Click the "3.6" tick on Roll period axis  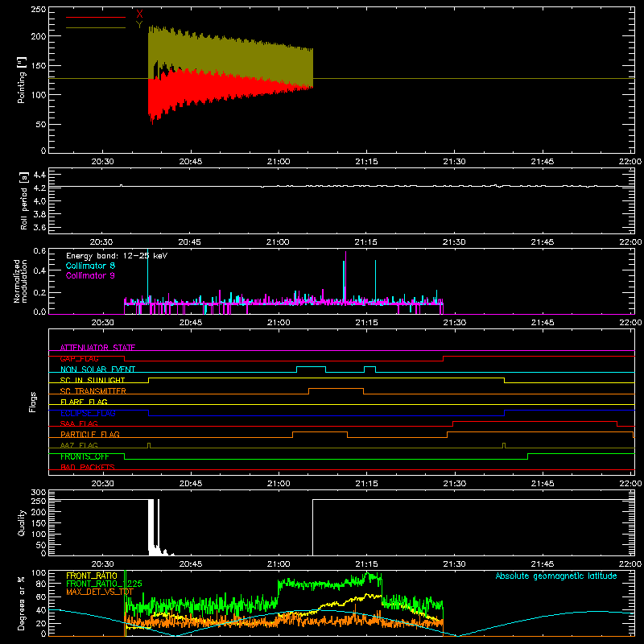[39, 227]
